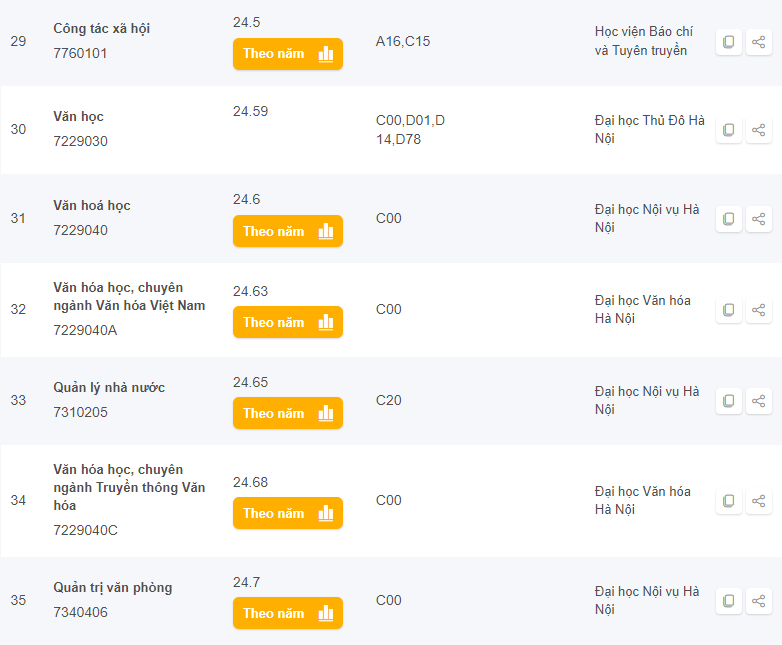View Theo năm for Quản lý nhà nước
782x645 pixels.
pyautogui.click(x=288, y=413)
